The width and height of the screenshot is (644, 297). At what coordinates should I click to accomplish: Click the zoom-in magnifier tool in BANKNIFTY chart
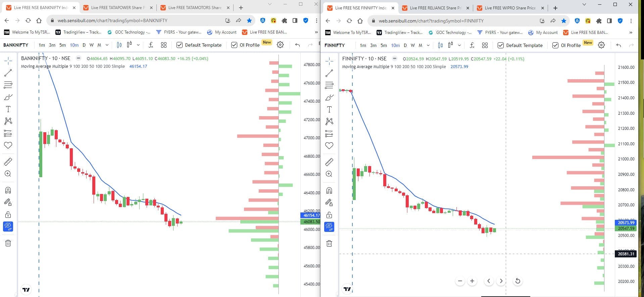click(x=8, y=174)
